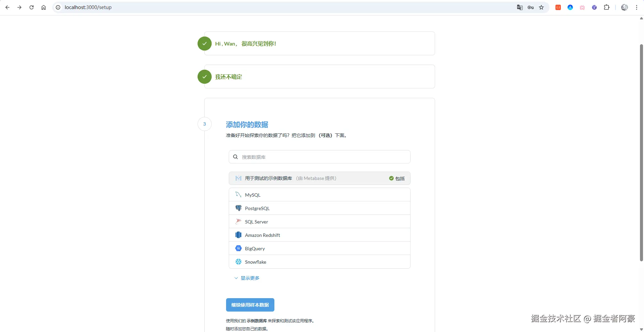Click the green checkmark beside the welcome step
644x332 pixels.
tap(205, 44)
